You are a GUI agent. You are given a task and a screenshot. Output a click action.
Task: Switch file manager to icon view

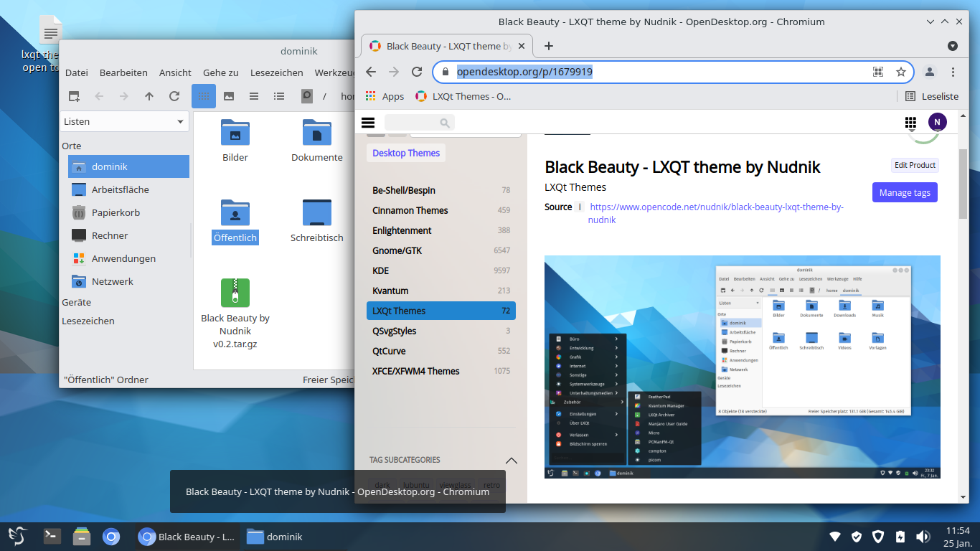point(204,96)
